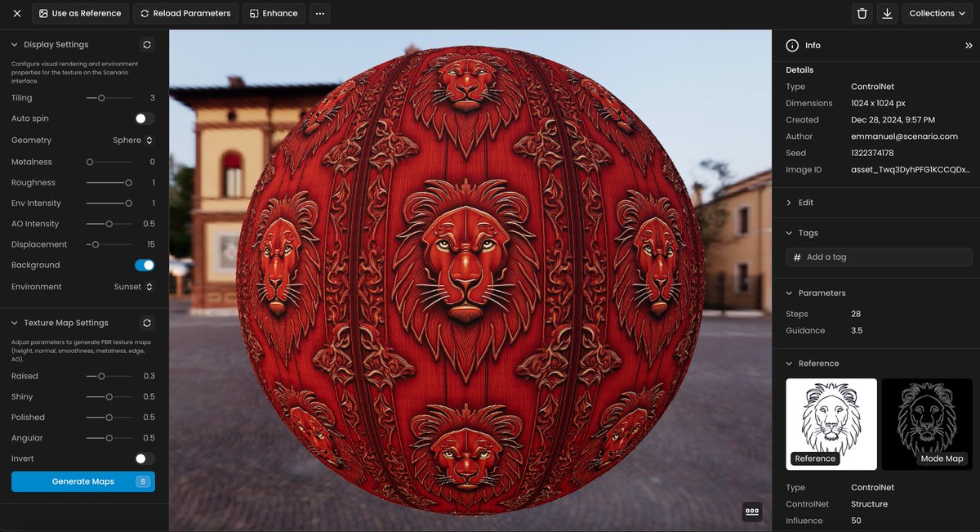Adjust the Env Intensity slider
The width and height of the screenshot is (980, 532).
(x=109, y=203)
